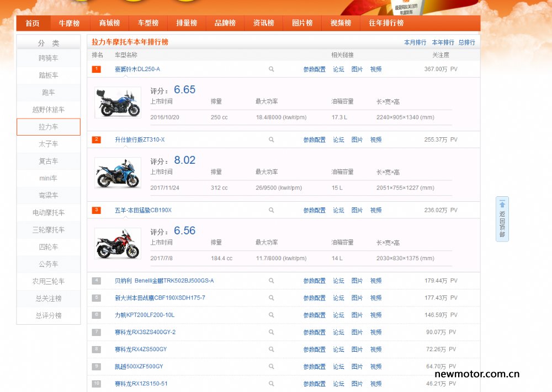Open 参数配置 for 力帆KPT200 row
Screen dimensions: 552x392
click(315, 315)
